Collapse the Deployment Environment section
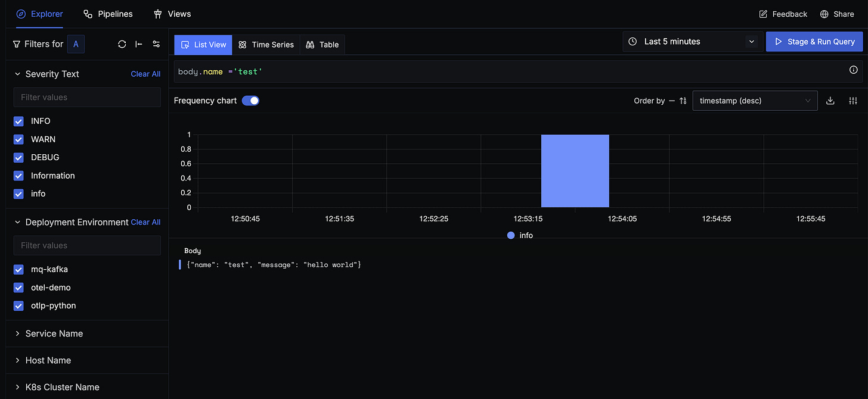 17,222
